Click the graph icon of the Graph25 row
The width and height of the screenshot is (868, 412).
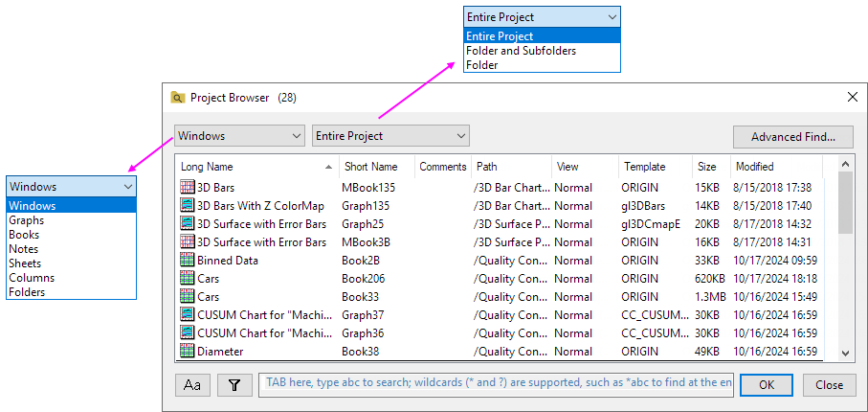point(188,224)
